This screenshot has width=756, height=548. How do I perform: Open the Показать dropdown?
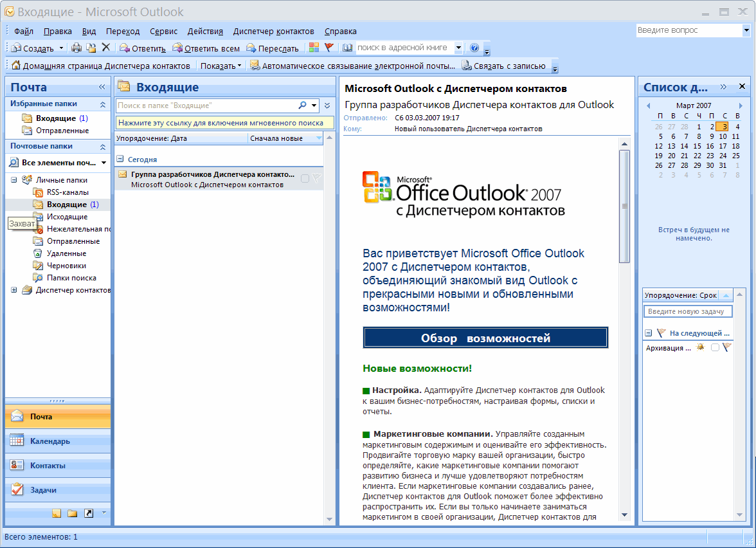click(x=221, y=66)
